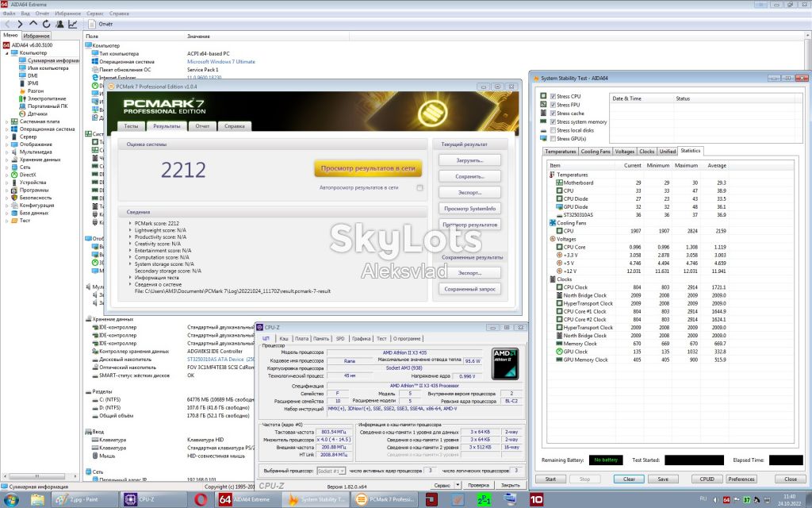Expand Системная плата tree node

(x=6, y=121)
